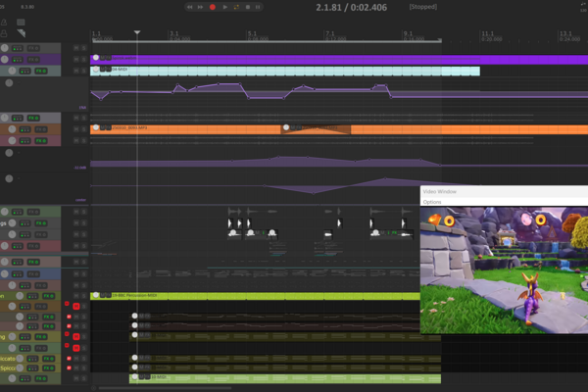Screen dimensions: 588x392
Task: Open FX on the 04-MIDI track
Action: 41,71
